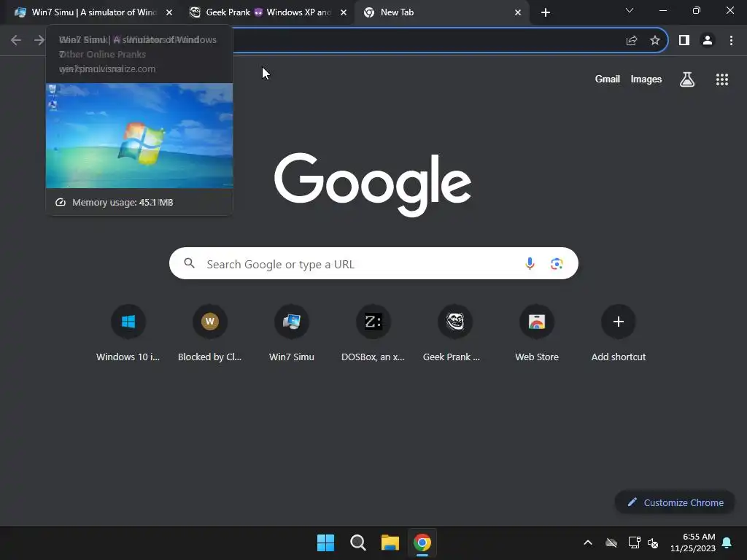The height and width of the screenshot is (560, 747).
Task: Switch to the Geek Prank tab
Action: [267, 12]
